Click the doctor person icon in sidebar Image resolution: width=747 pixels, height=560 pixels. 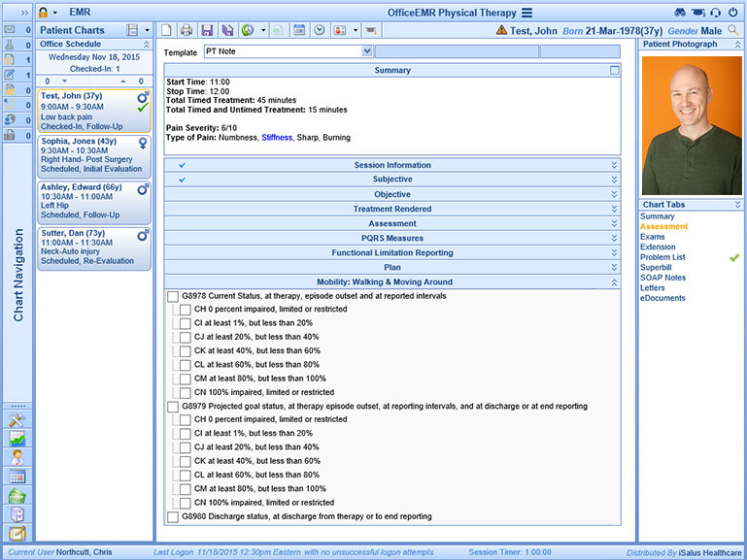click(x=17, y=457)
